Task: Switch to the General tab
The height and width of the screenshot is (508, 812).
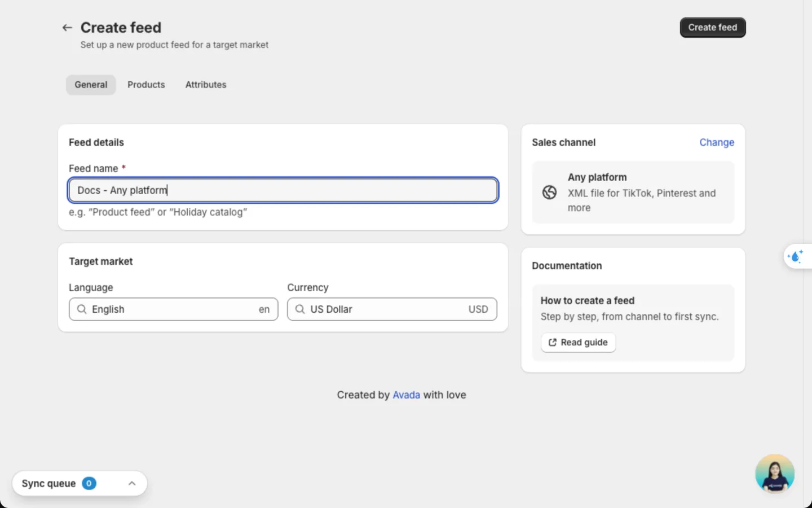Action: click(x=91, y=85)
